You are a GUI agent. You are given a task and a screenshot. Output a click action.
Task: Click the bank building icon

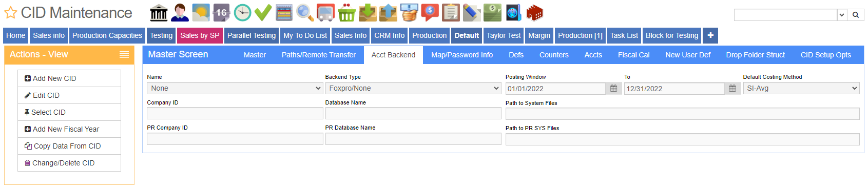(x=159, y=13)
